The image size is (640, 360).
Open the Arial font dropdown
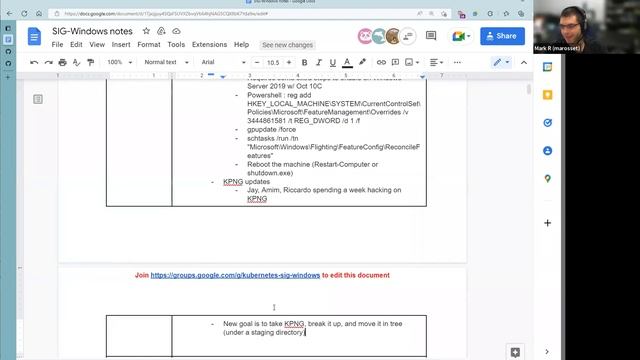[x=223, y=62]
